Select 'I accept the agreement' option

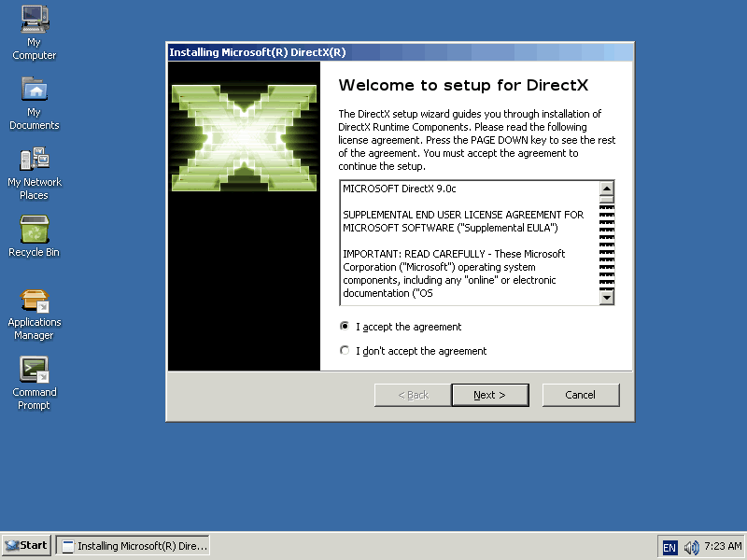[x=402, y=327]
